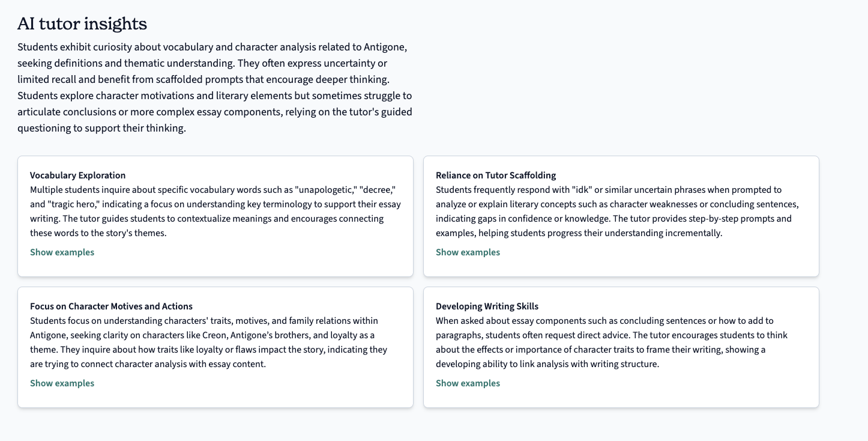The image size is (868, 441).
Task: Show examples for Vocabulary Exploration
Action: point(62,252)
